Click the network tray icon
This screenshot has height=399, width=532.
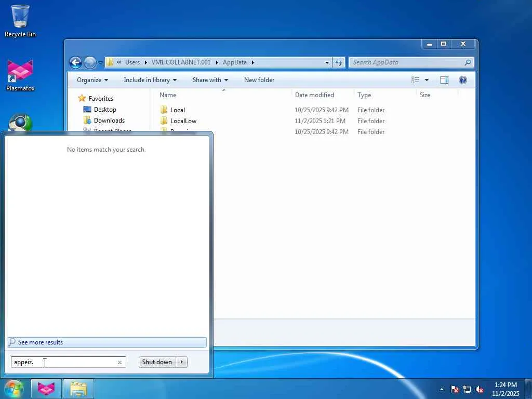coord(467,389)
